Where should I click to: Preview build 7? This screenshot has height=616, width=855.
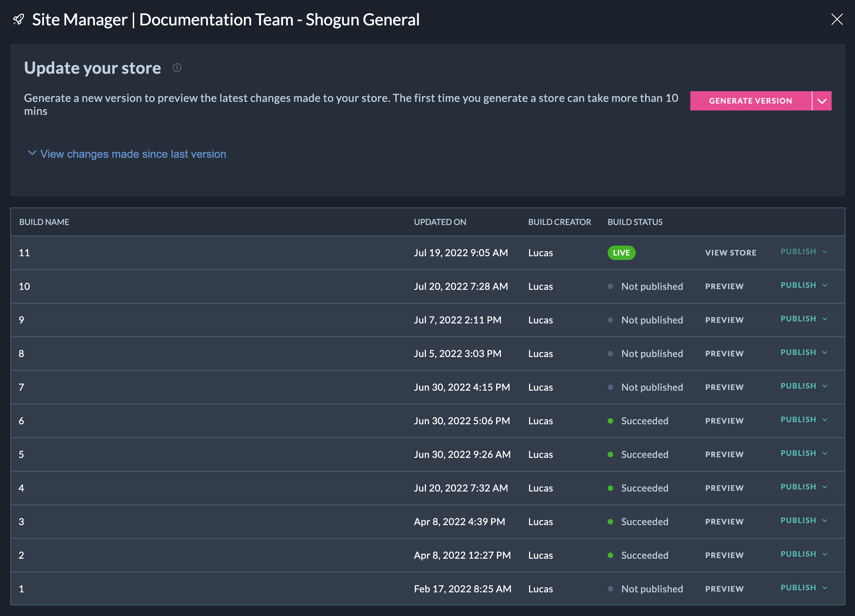coord(724,387)
